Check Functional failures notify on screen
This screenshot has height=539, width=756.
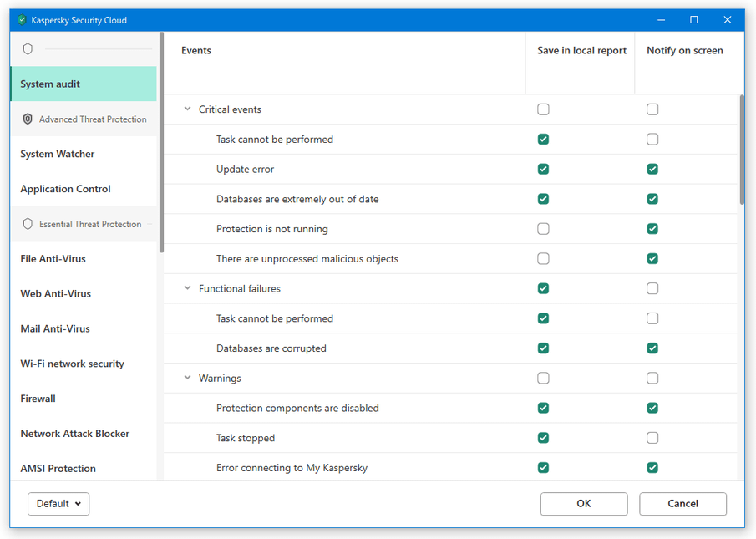coord(652,289)
